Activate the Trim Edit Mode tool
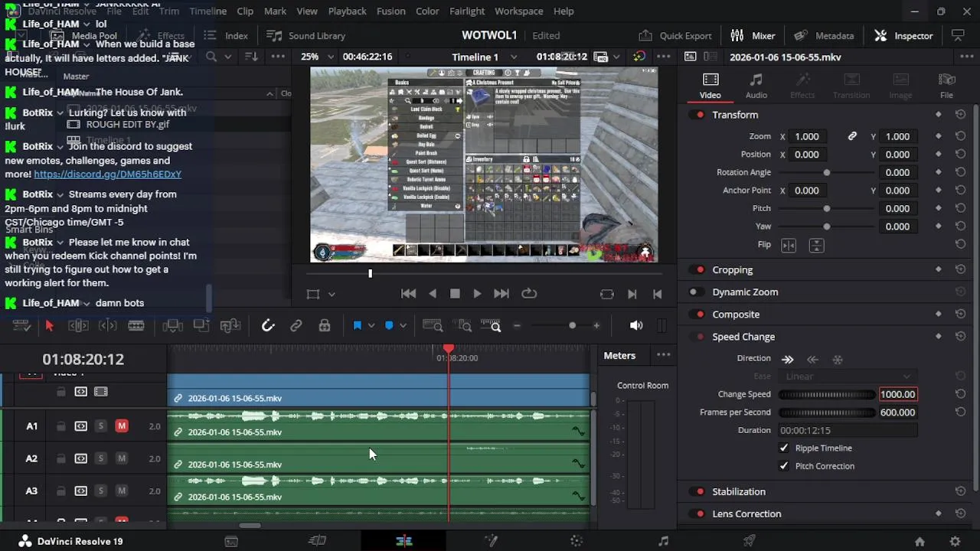The height and width of the screenshot is (551, 980). 78,326
